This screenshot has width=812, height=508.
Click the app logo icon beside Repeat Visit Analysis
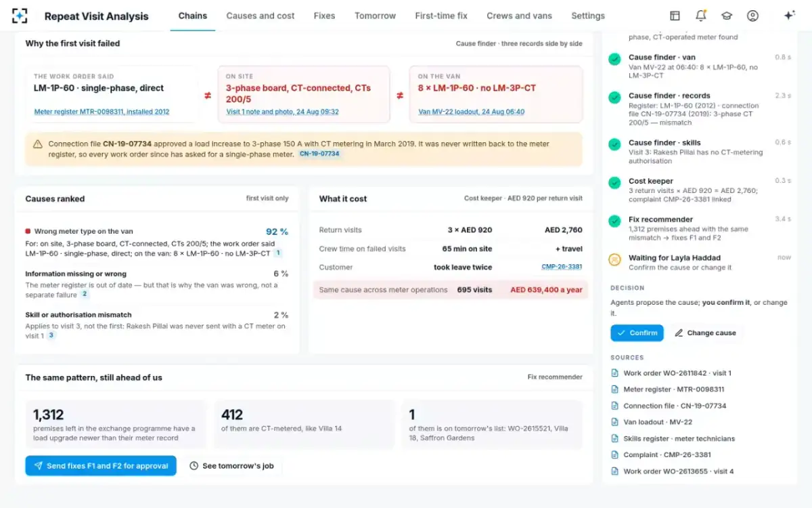click(20, 16)
